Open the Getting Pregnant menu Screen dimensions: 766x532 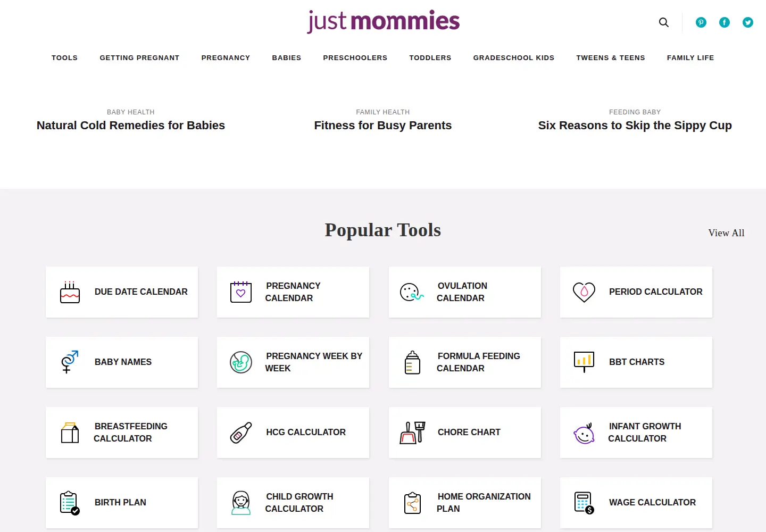pos(139,57)
